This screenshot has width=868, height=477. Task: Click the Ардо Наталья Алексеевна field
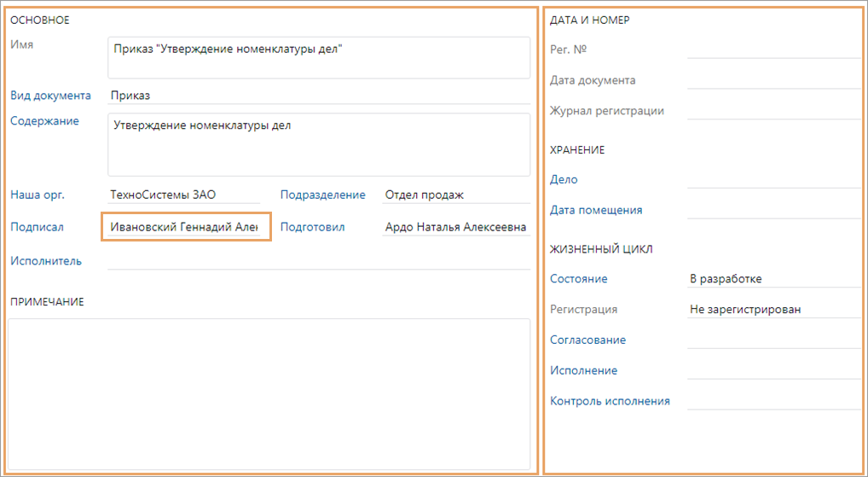[x=455, y=227]
